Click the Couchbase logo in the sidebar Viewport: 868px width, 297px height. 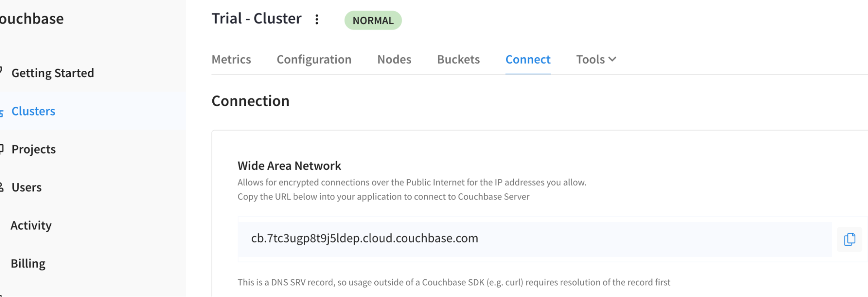pyautogui.click(x=31, y=19)
